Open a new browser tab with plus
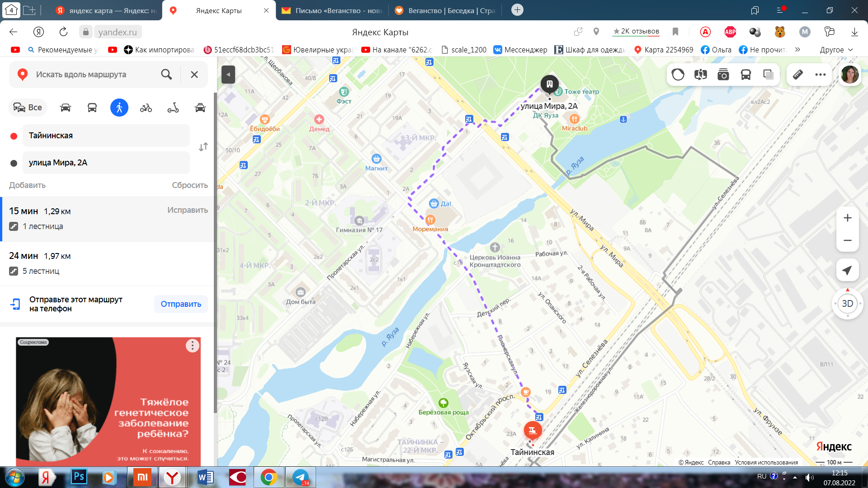Viewport: 868px width, 488px height. click(x=517, y=10)
